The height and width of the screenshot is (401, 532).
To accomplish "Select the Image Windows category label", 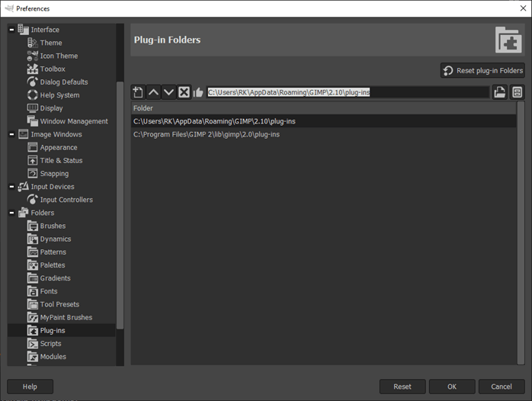I will [x=56, y=134].
